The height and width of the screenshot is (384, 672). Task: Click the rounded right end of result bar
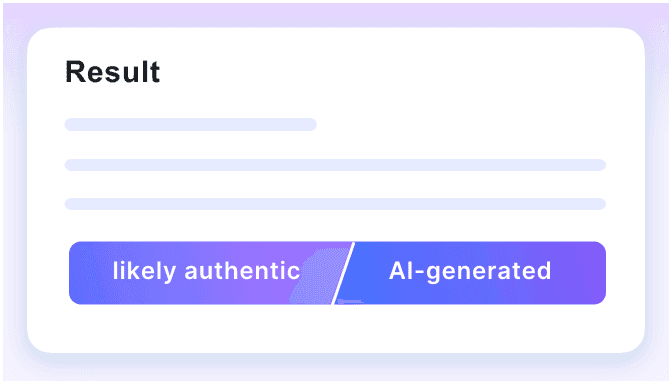pyautogui.click(x=596, y=273)
